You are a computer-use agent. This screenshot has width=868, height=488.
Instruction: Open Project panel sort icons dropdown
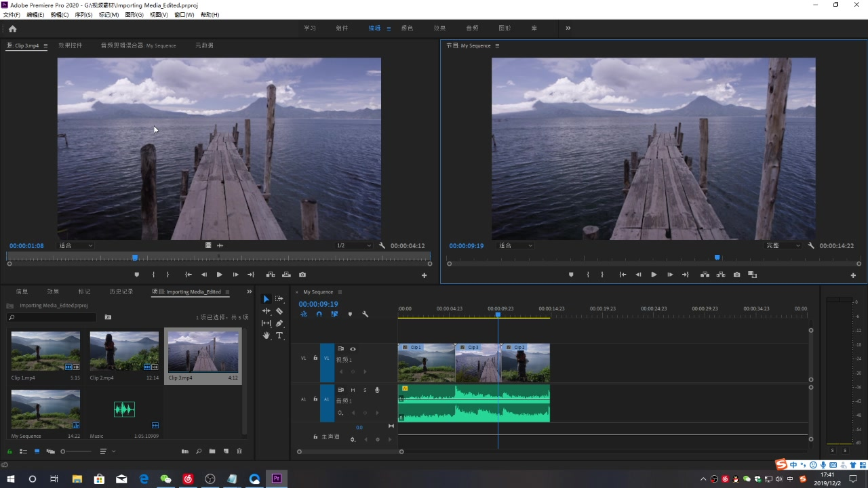point(107,451)
